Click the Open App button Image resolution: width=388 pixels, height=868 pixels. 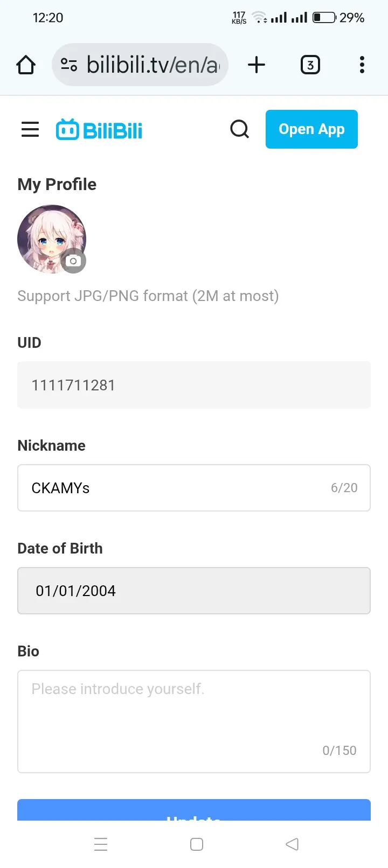[x=311, y=129]
